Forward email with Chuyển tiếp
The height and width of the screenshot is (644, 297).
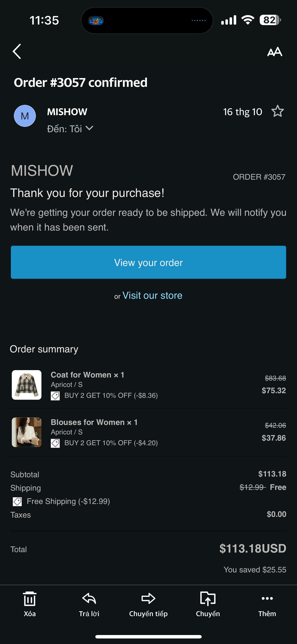148,603
